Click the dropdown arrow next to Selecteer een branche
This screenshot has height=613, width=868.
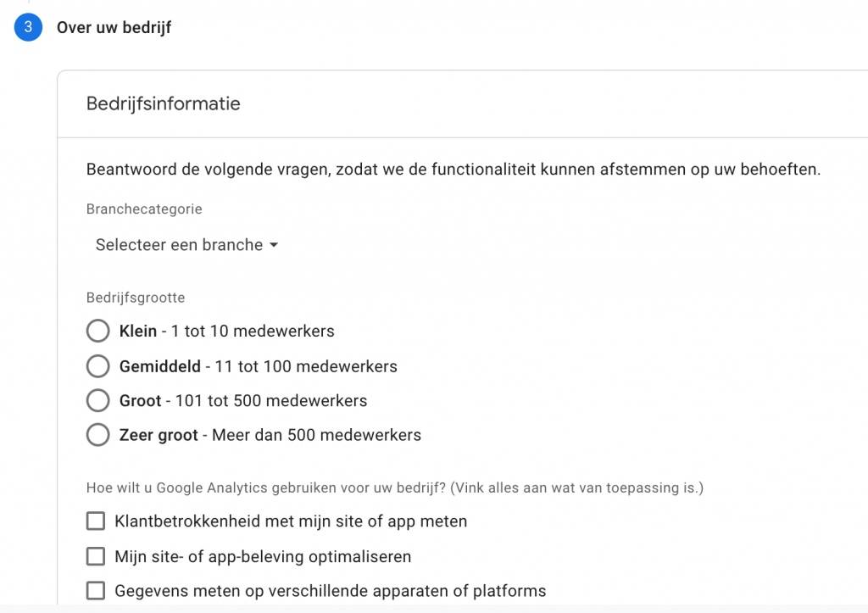[274, 245]
